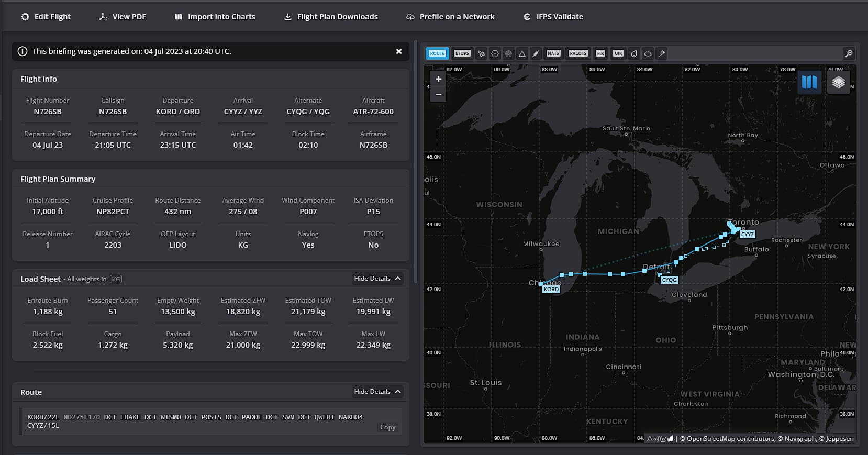This screenshot has width=868, height=455.
Task: Open Edit Flight
Action: [46, 17]
